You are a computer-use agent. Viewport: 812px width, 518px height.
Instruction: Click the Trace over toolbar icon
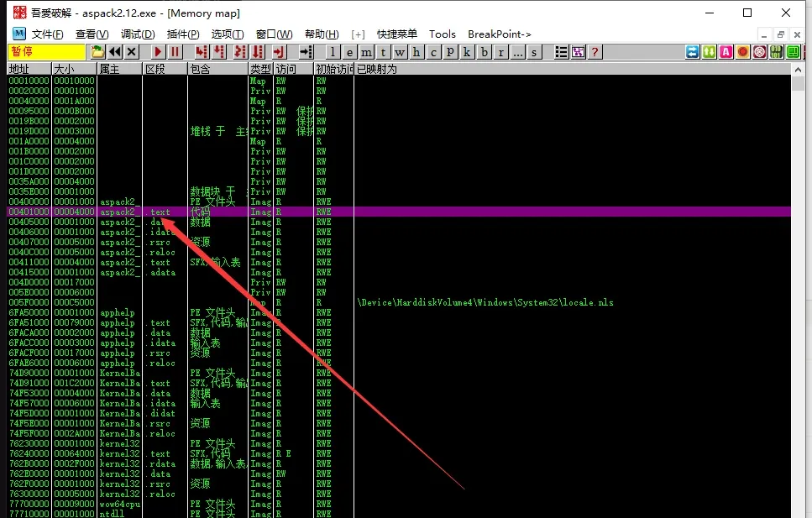pyautogui.click(x=258, y=52)
